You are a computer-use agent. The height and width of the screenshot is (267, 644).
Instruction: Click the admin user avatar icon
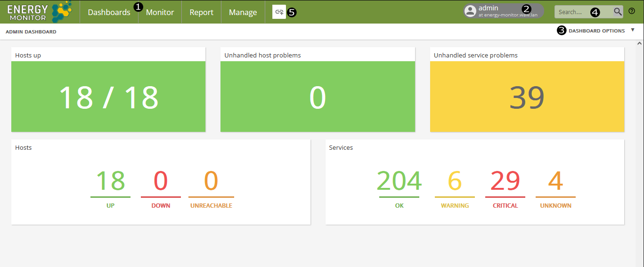tap(470, 12)
